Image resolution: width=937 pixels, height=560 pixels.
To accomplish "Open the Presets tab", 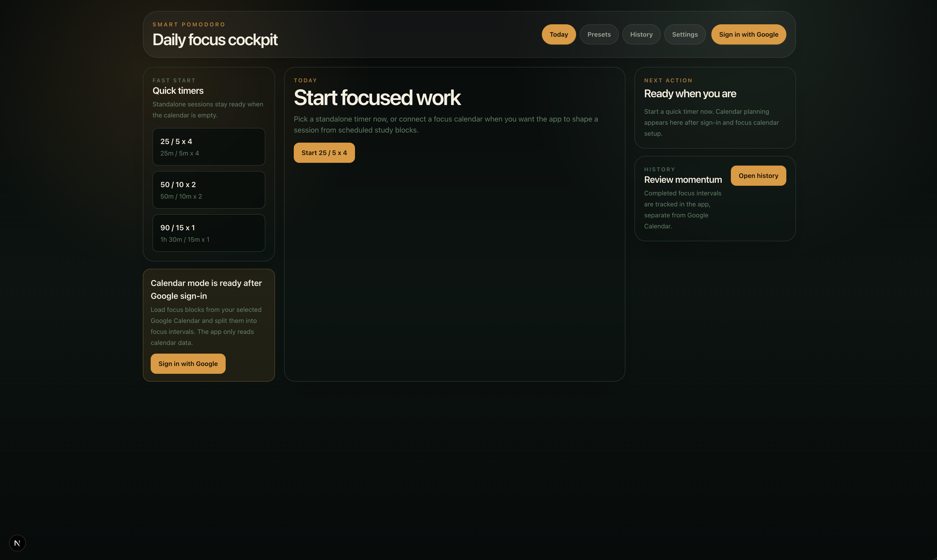I will click(599, 34).
